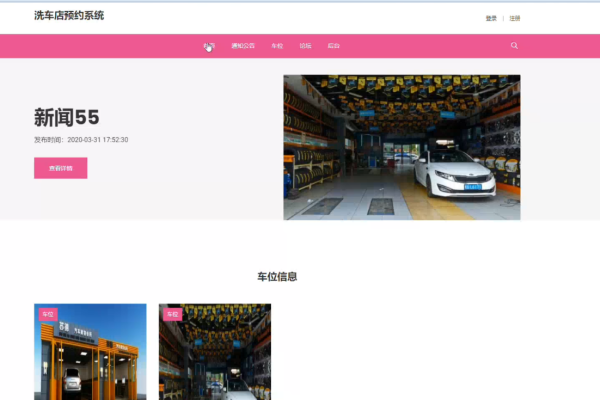Image resolution: width=600 pixels, height=400 pixels.
Task: Click the 注册 link in the header
Action: tap(515, 18)
